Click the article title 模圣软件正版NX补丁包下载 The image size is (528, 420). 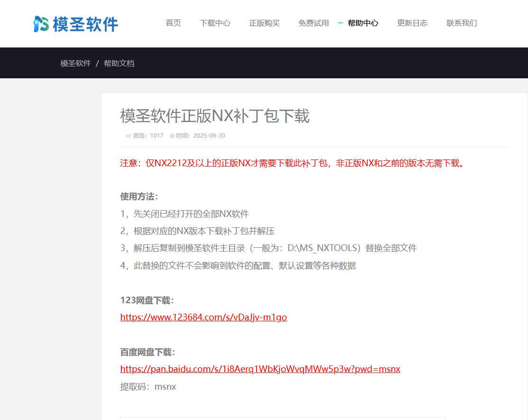pos(215,116)
